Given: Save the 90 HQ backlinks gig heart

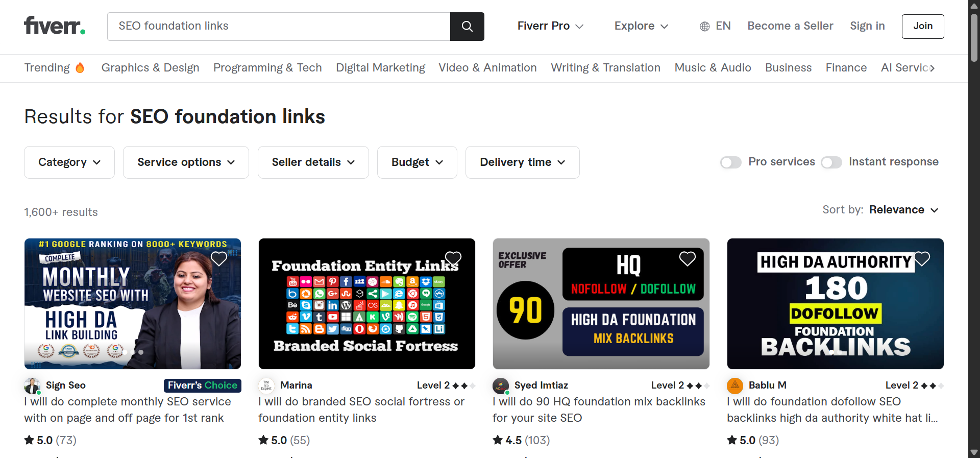Looking at the screenshot, I should coord(688,259).
